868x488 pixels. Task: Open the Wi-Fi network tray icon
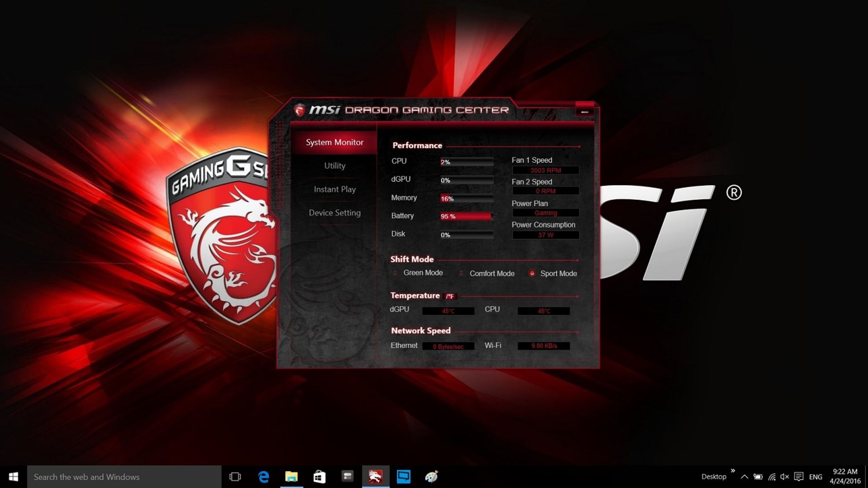click(x=772, y=477)
